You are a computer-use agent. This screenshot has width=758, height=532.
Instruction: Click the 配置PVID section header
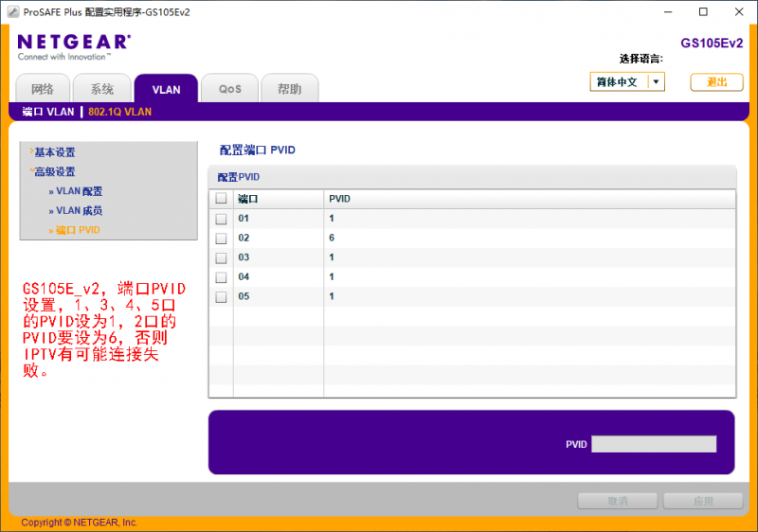pyautogui.click(x=239, y=177)
